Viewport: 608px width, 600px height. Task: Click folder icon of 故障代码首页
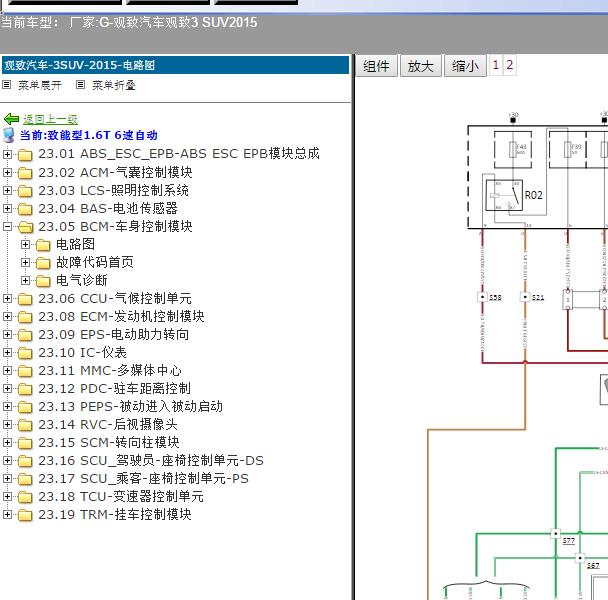point(43,263)
